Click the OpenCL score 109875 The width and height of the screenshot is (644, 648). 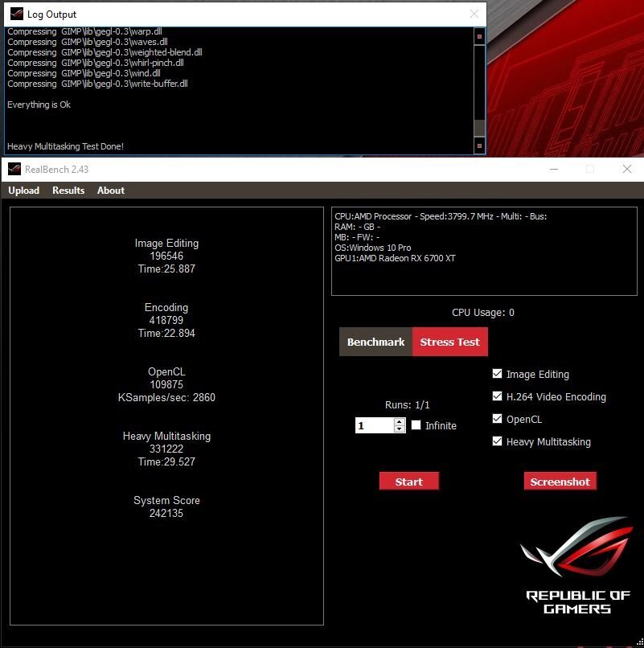pyautogui.click(x=166, y=385)
